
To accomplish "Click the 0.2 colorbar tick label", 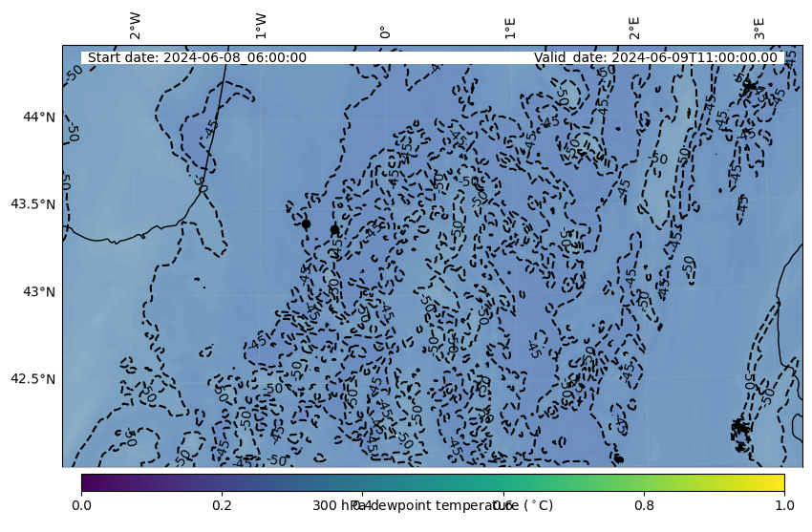I will [222, 505].
